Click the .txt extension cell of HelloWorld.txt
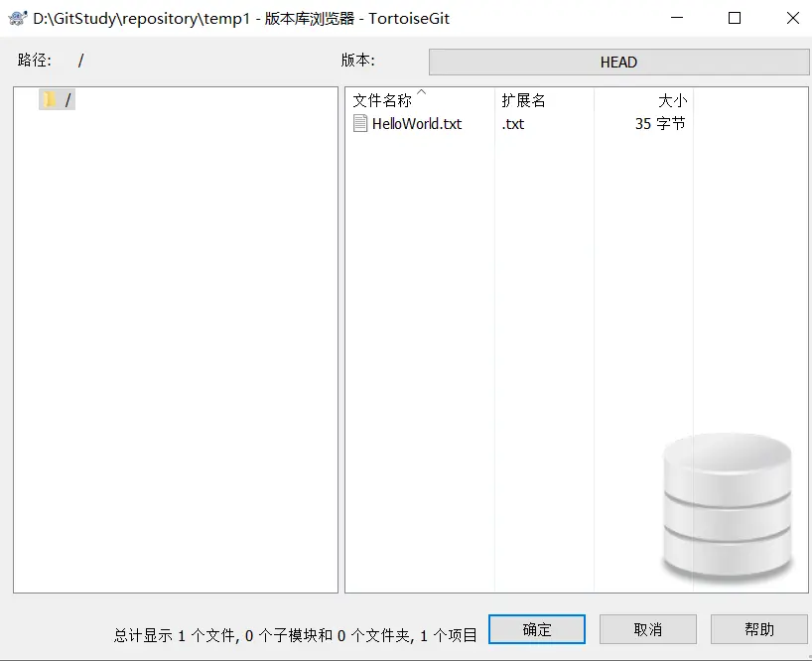 point(514,124)
